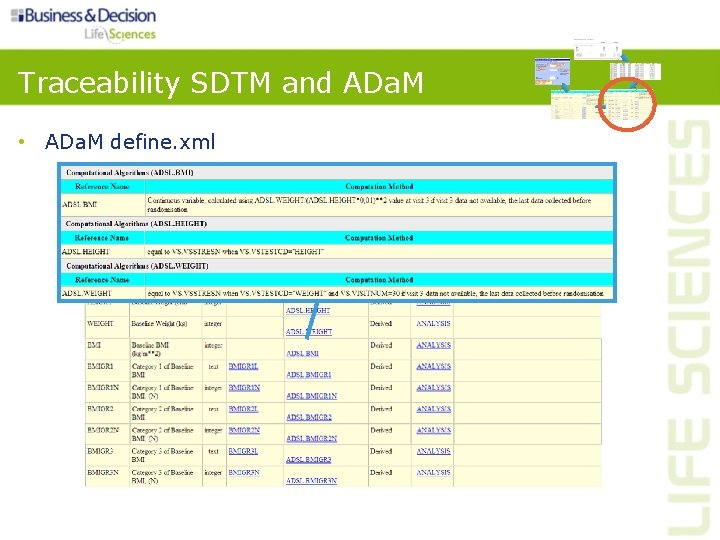
Task: Select ADSL.HEIGHT reference name in the popup
Action: coord(85,252)
